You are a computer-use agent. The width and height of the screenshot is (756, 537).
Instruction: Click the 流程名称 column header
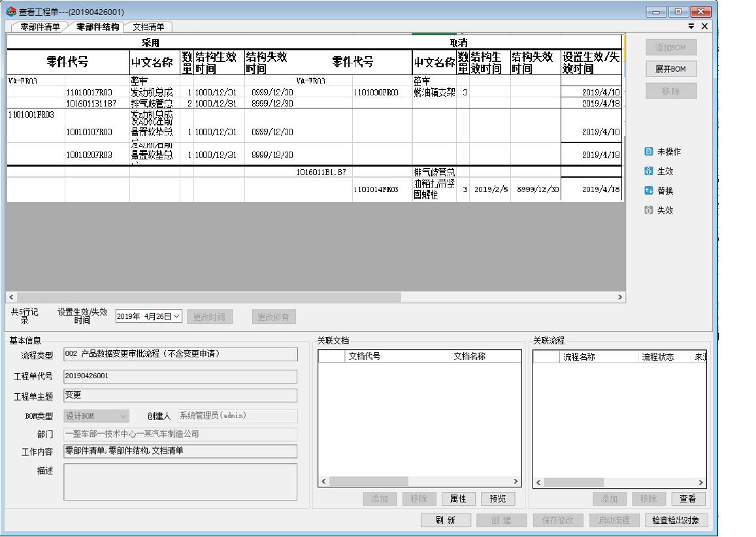[x=598, y=357]
